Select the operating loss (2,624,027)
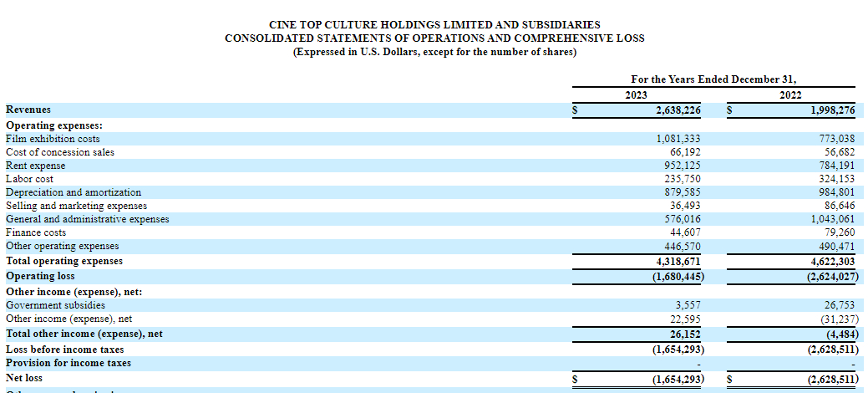868x393 pixels. pos(833,276)
